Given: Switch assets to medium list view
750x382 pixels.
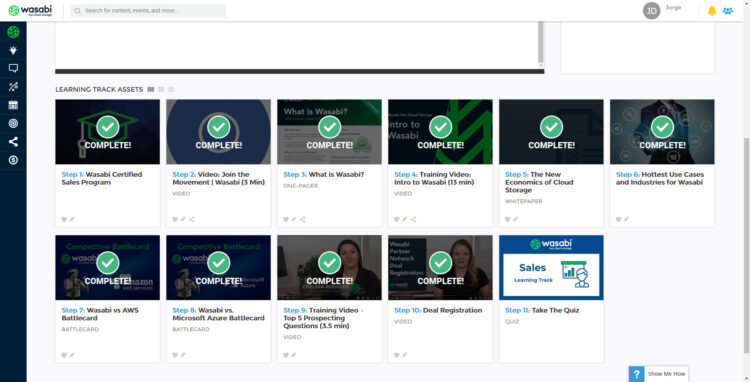Looking at the screenshot, I should (x=161, y=89).
